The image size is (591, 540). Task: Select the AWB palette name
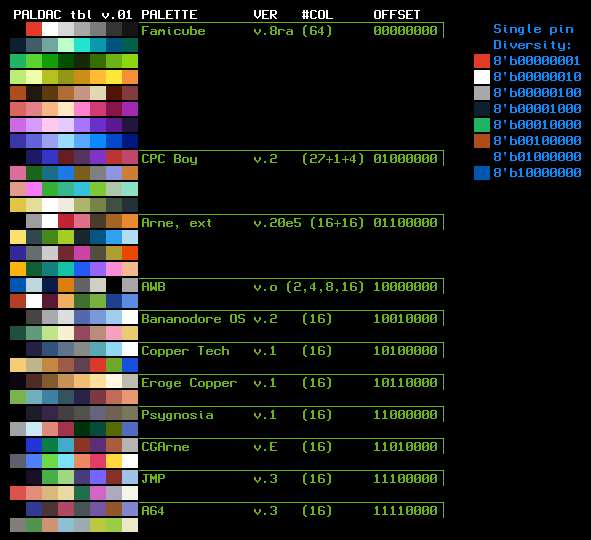[153, 287]
